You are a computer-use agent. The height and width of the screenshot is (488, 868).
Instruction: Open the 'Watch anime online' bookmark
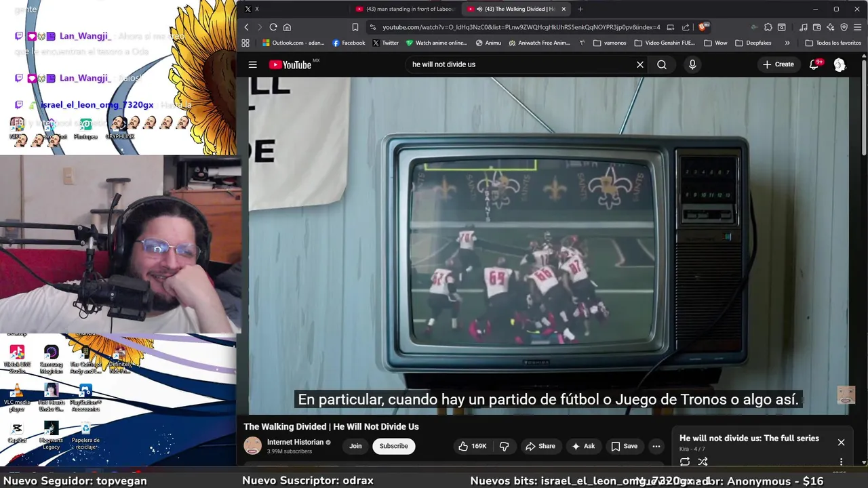click(x=437, y=43)
